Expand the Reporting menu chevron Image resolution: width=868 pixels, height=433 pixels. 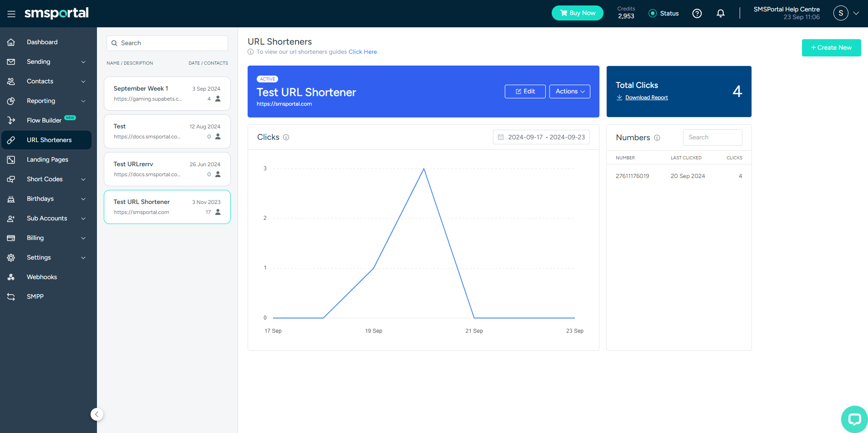tap(83, 101)
